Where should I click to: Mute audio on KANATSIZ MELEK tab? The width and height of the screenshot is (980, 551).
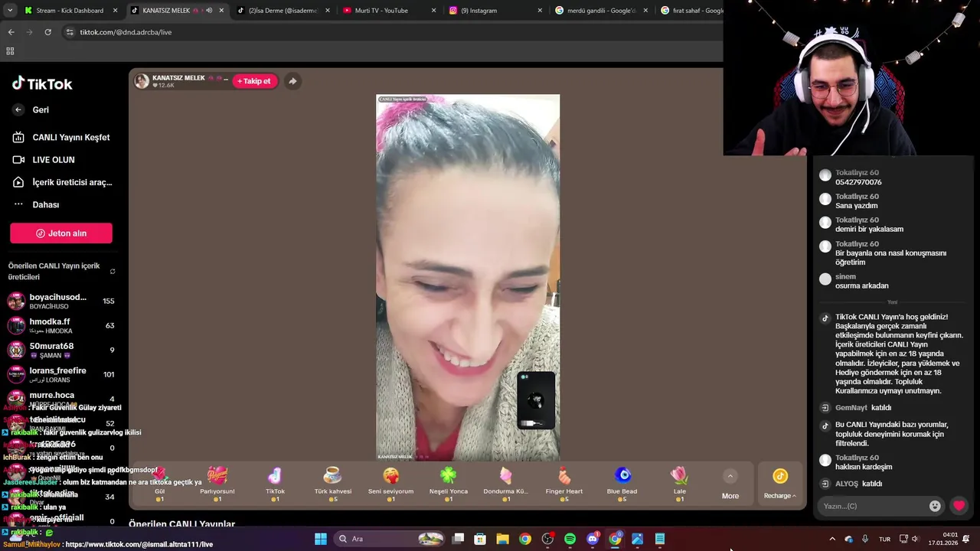[209, 11]
